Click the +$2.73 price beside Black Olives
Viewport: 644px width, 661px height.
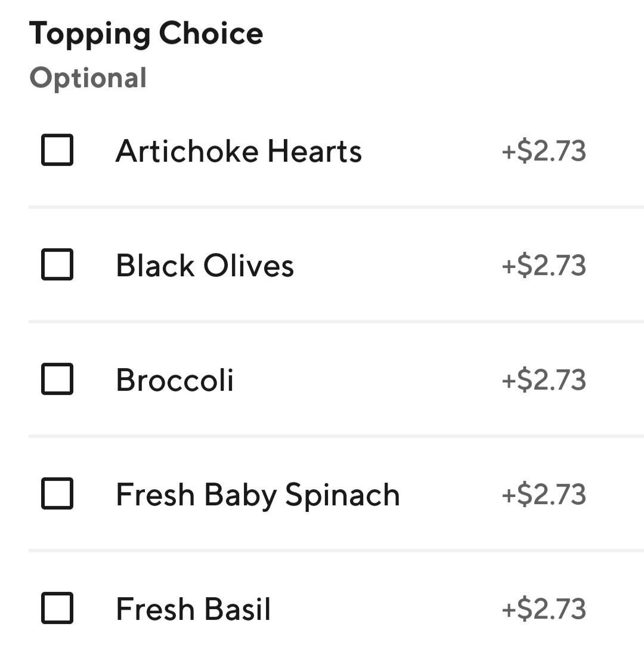click(544, 265)
